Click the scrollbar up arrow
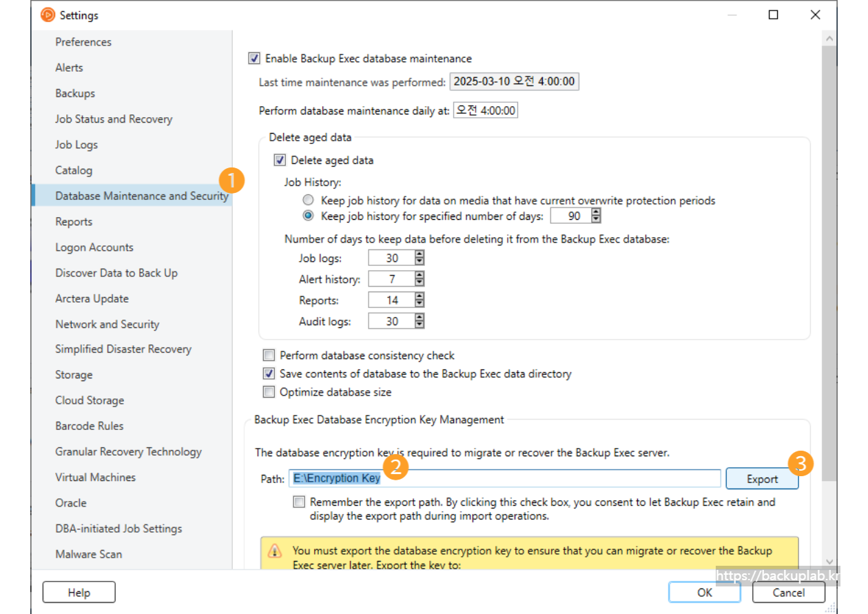This screenshot has height=614, width=868. click(x=830, y=38)
